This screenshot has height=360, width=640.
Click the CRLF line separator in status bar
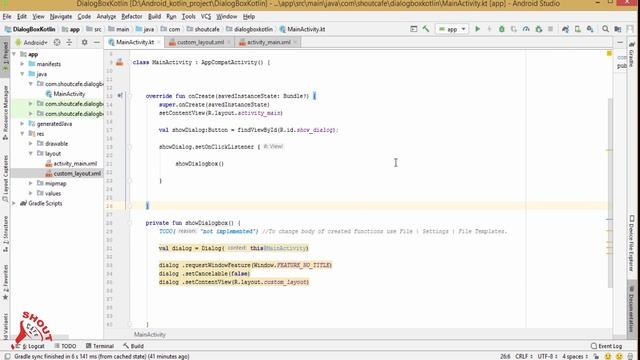coord(523,356)
